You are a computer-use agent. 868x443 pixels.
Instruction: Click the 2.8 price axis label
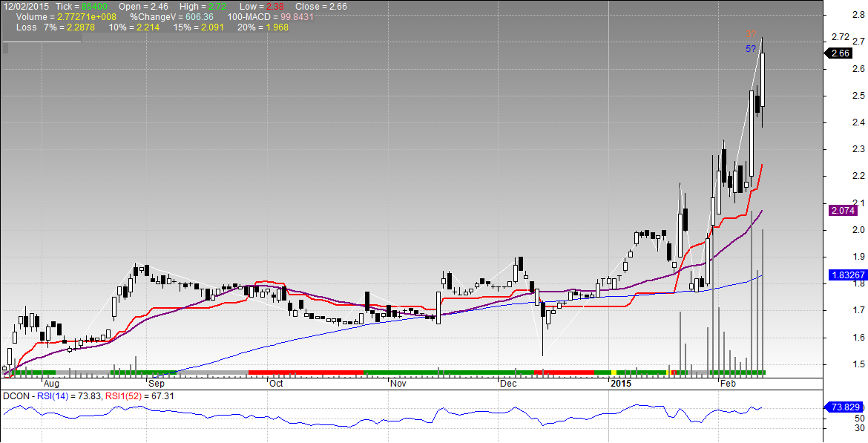(x=859, y=15)
